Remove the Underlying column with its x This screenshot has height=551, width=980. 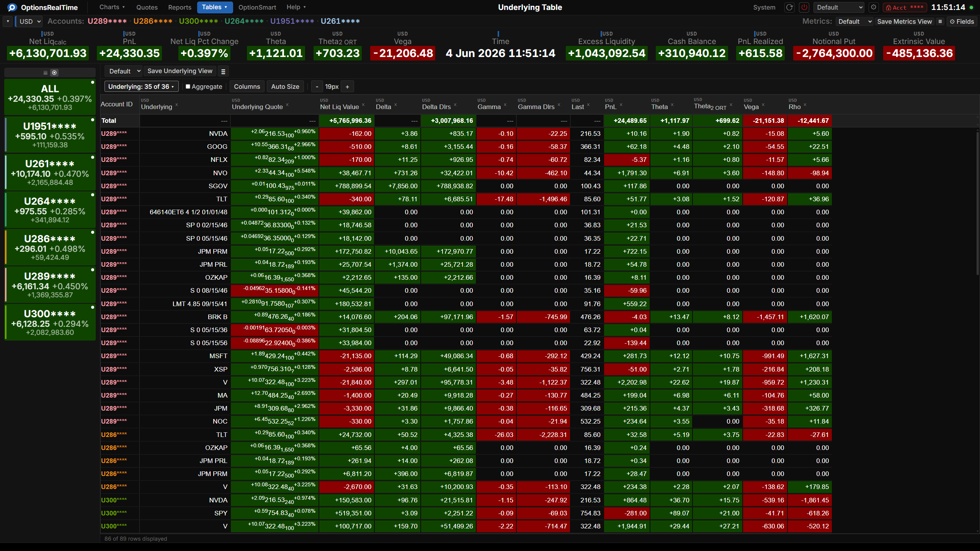pyautogui.click(x=177, y=105)
